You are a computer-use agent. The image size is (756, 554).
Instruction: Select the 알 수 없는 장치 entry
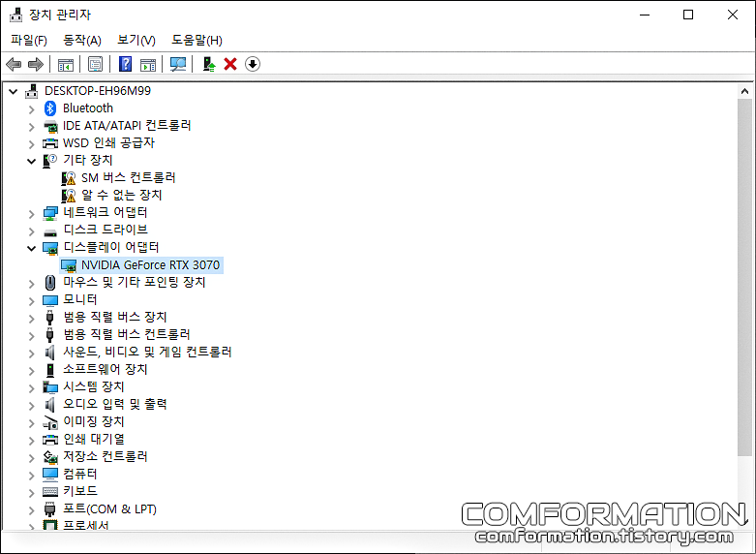click(122, 196)
